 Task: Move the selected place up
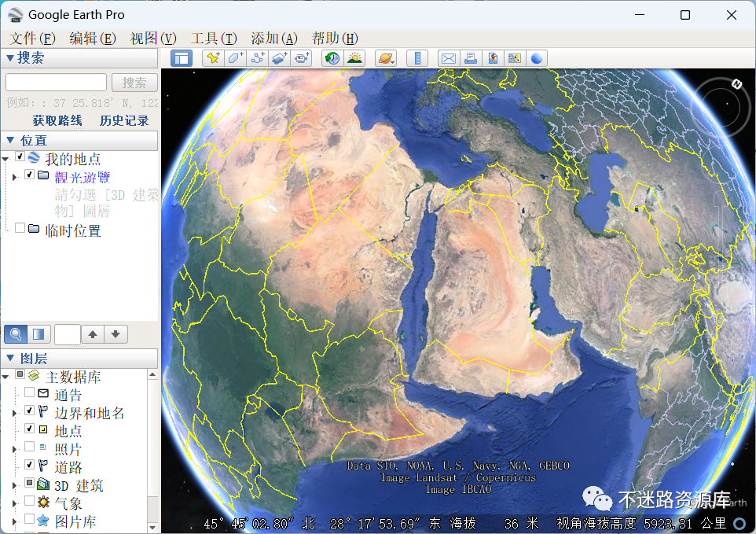coord(93,333)
